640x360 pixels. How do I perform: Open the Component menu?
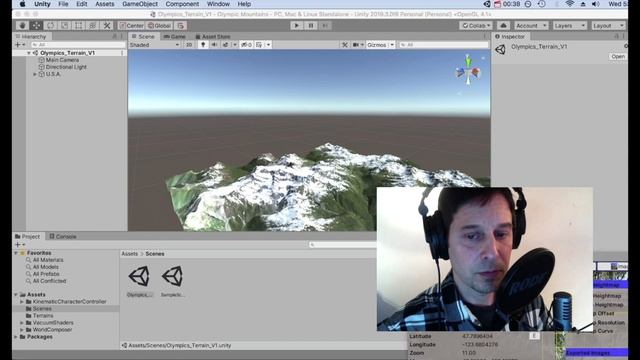click(182, 4)
